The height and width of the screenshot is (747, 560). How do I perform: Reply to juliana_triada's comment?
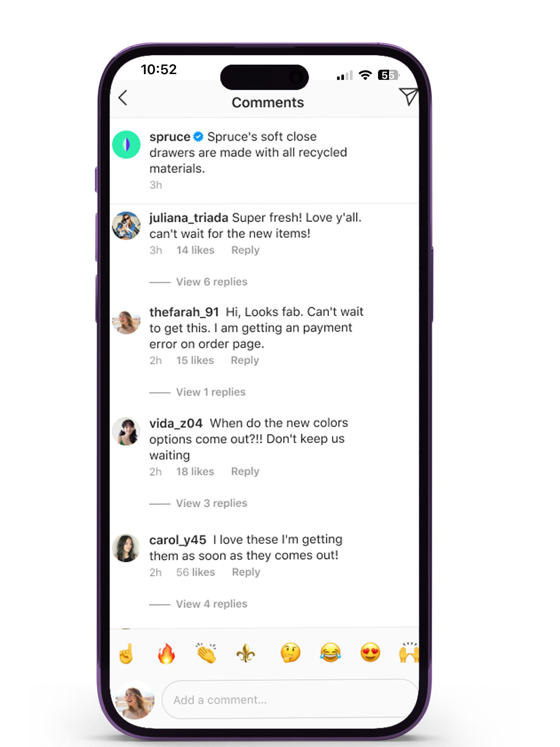pos(245,250)
